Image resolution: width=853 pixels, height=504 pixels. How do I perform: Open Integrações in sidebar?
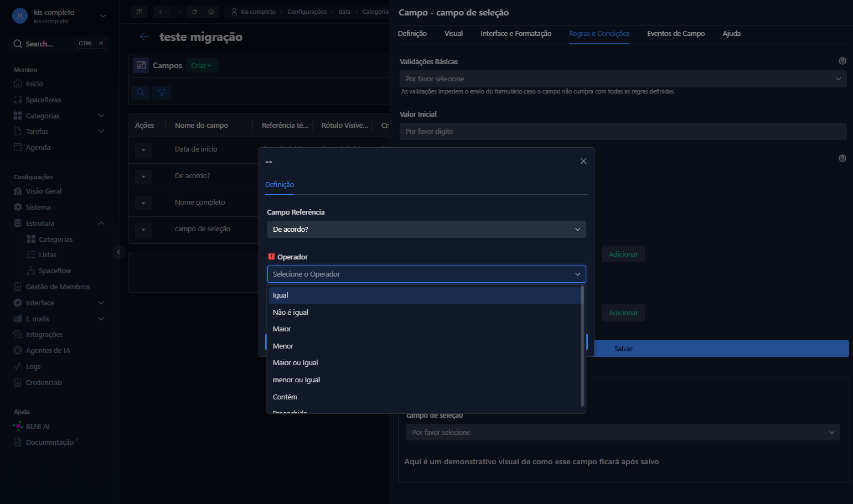coord(44,334)
